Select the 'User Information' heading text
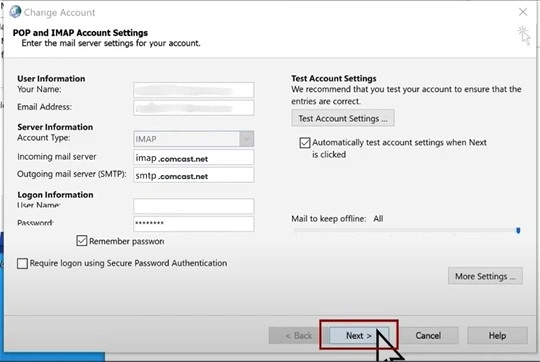The width and height of the screenshot is (540, 362). [x=51, y=79]
